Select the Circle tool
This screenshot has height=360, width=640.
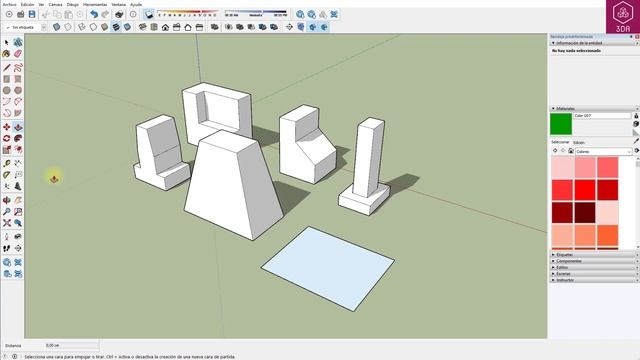tap(7, 90)
